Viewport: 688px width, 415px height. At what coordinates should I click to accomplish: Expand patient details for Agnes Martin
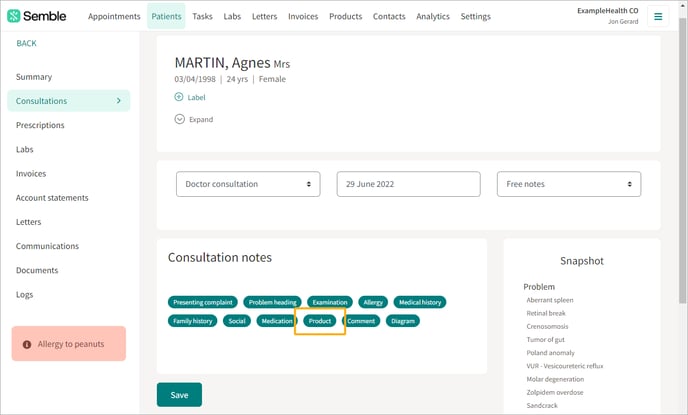click(x=194, y=119)
